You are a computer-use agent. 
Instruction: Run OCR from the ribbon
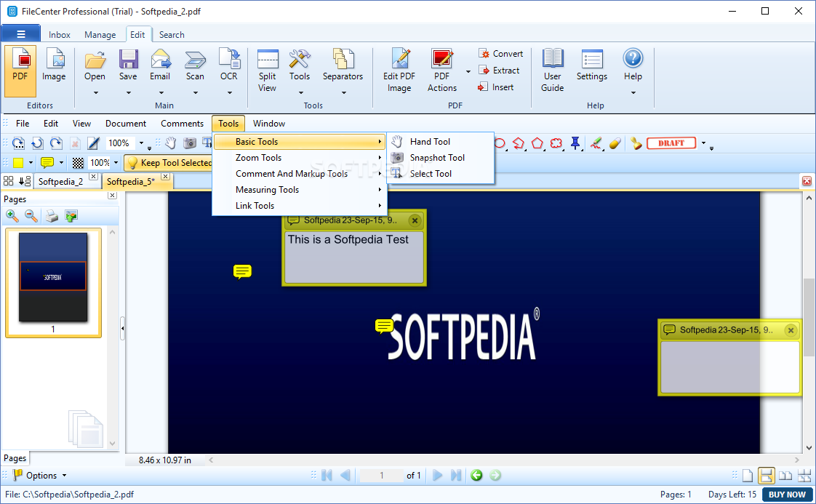tap(229, 65)
